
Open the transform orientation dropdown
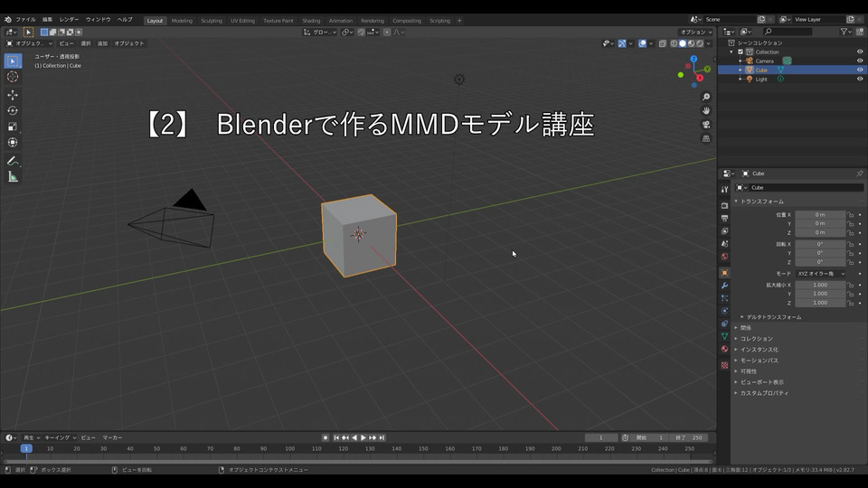(320, 33)
